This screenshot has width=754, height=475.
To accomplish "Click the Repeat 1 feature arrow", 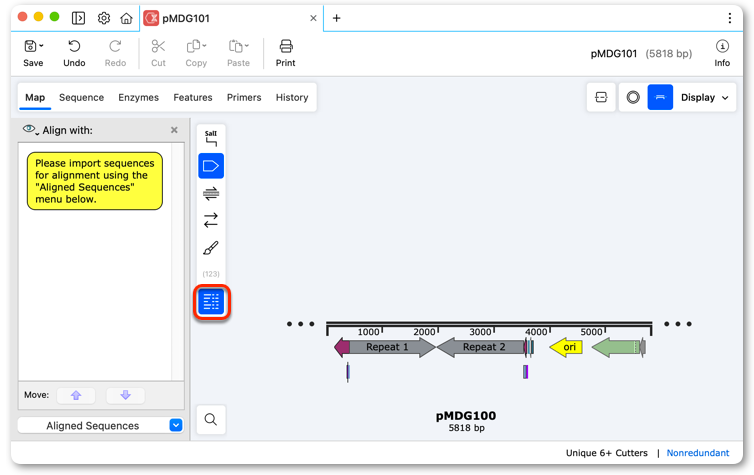I will tap(390, 347).
